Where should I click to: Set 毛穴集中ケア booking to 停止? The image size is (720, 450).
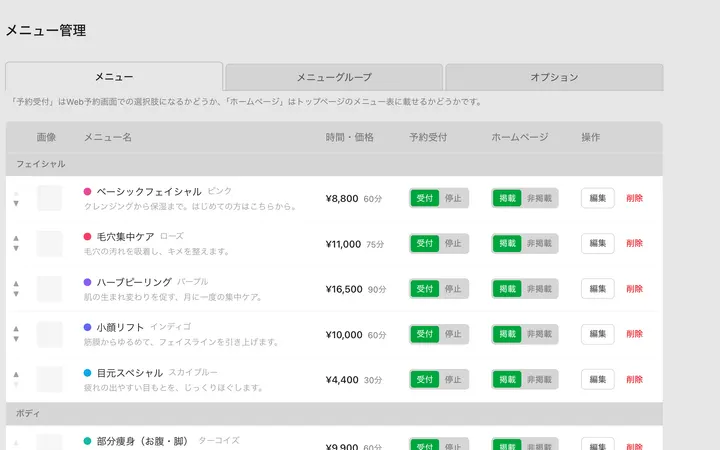click(453, 243)
